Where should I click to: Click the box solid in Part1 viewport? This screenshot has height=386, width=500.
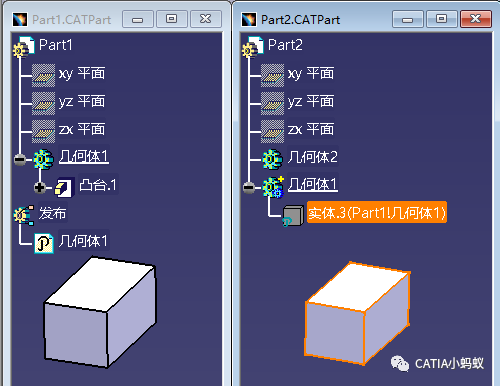[x=100, y=312]
